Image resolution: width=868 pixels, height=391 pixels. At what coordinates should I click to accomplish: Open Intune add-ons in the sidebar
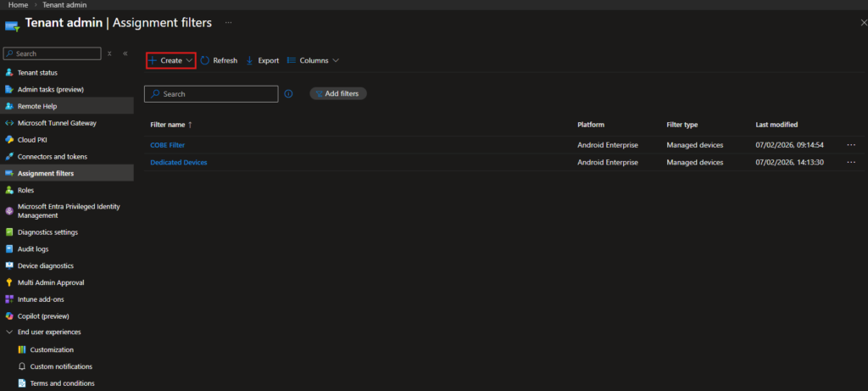[x=41, y=299]
